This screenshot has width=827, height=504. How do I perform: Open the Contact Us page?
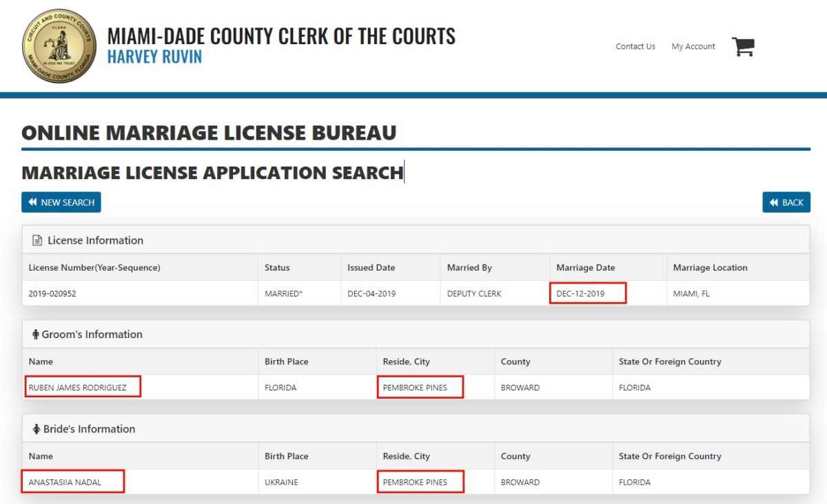pos(635,47)
